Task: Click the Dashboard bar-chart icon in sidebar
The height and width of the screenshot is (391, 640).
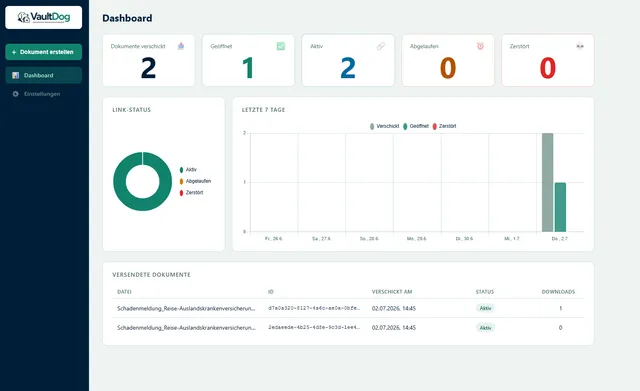Action: point(16,75)
